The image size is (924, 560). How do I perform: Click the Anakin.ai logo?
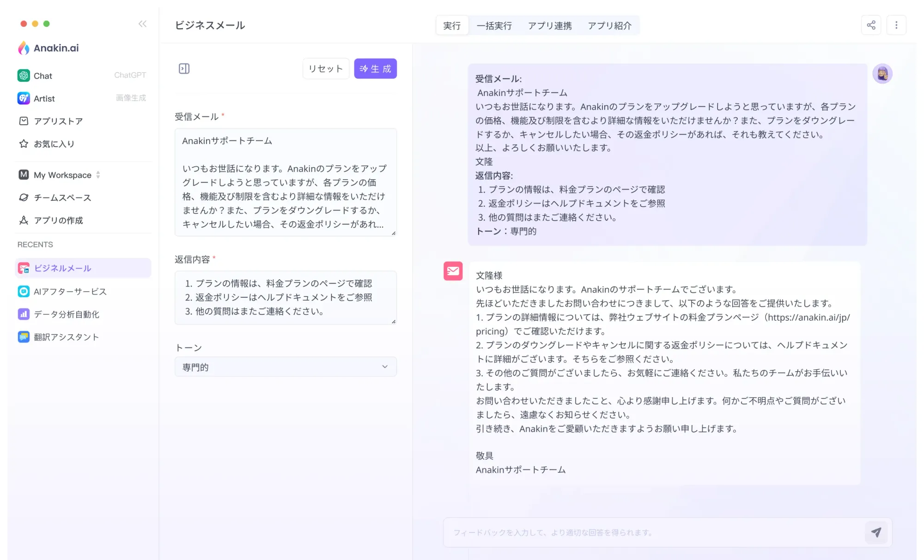click(x=49, y=48)
